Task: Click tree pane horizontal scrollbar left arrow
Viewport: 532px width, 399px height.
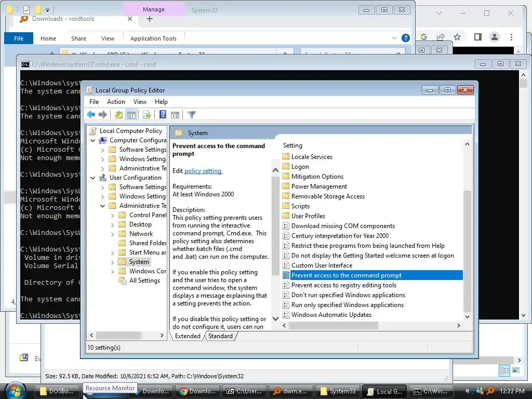Action: coord(91,335)
